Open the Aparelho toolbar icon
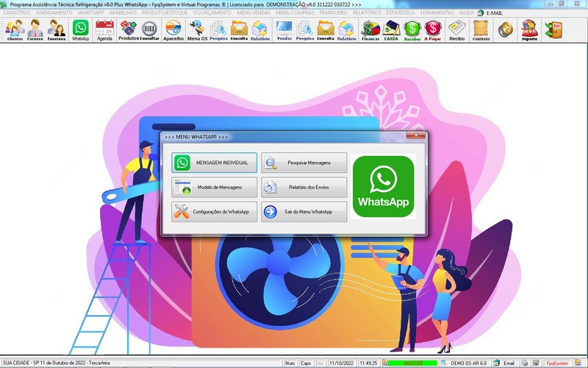This screenshot has height=368, width=588. click(173, 30)
